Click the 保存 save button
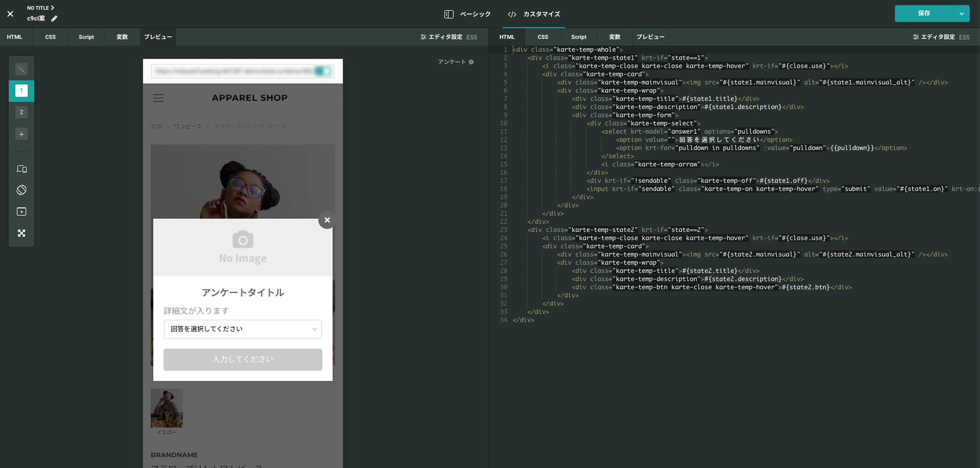980x468 pixels. pyautogui.click(x=924, y=14)
